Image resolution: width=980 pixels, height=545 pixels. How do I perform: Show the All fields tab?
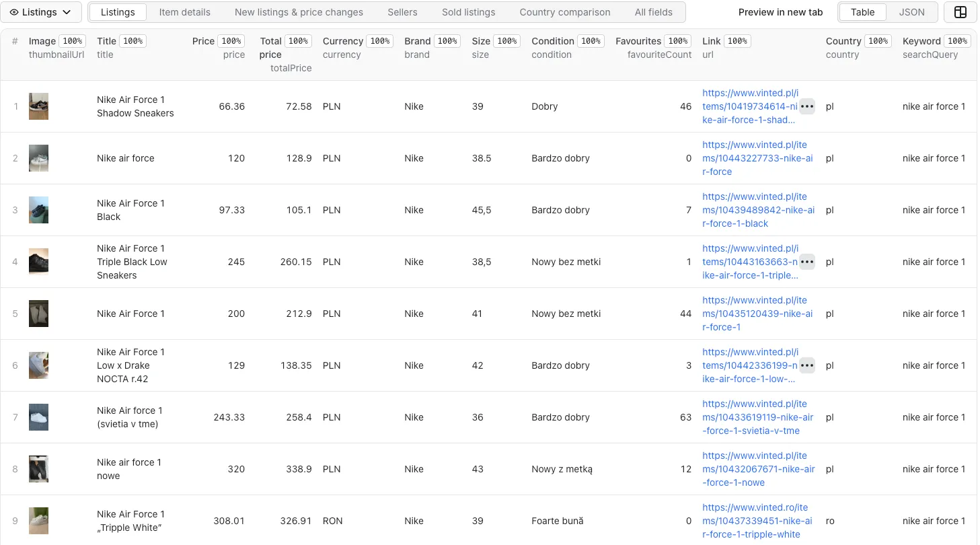point(654,12)
